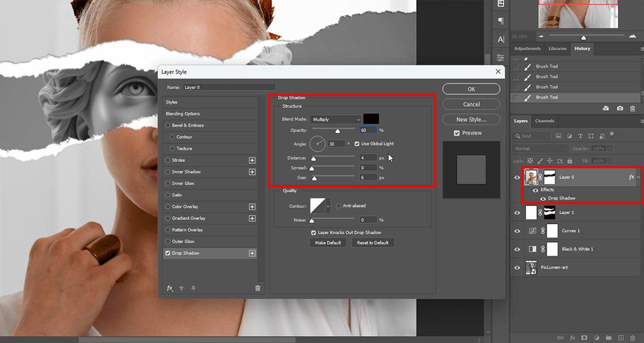This screenshot has height=343, width=644.
Task: Open the Contour picker dropdown arrow
Action: click(328, 206)
